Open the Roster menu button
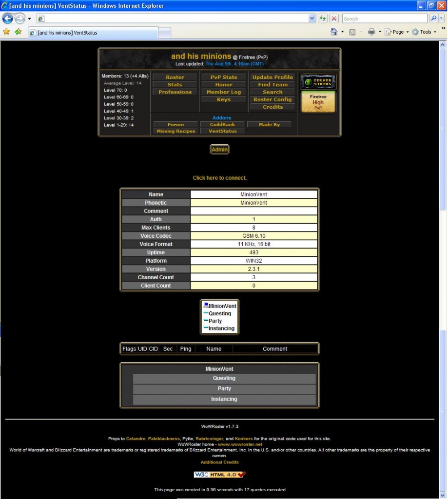Image resolution: width=448 pixels, height=499 pixels. [x=175, y=77]
